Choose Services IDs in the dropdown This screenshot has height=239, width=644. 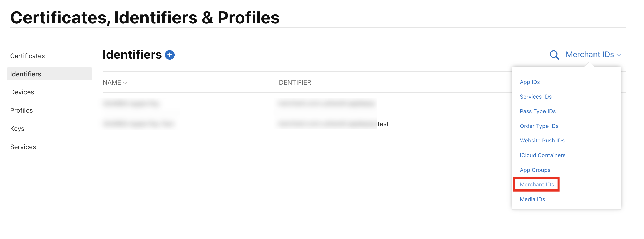535,97
